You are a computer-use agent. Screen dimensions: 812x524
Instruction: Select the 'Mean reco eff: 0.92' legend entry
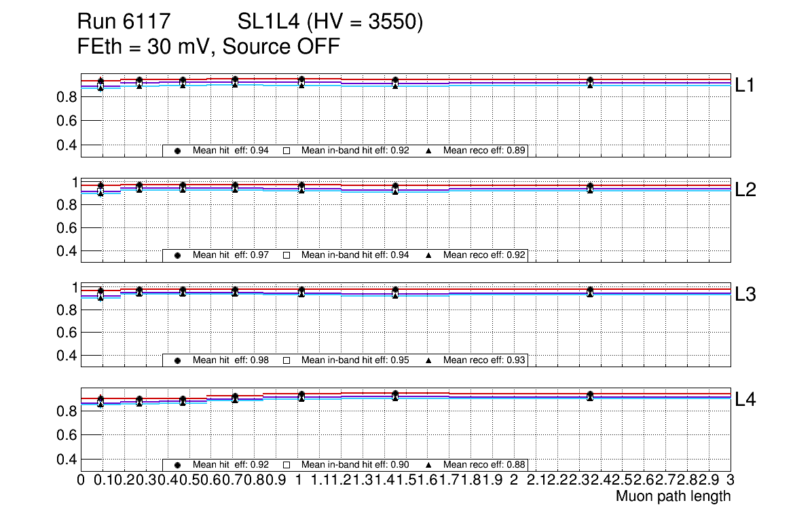click(x=485, y=255)
